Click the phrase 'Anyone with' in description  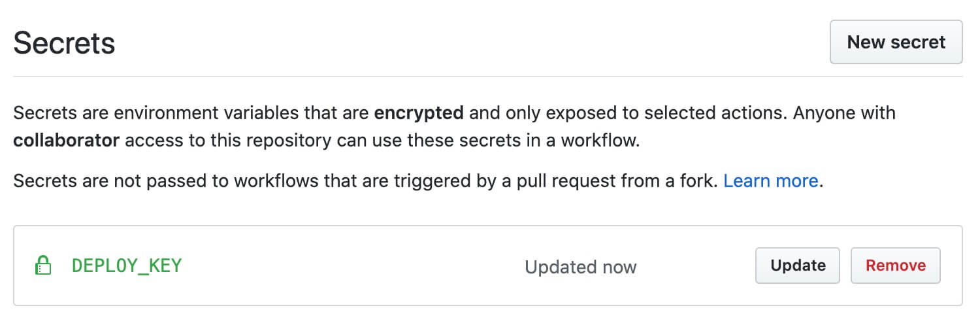(x=844, y=113)
